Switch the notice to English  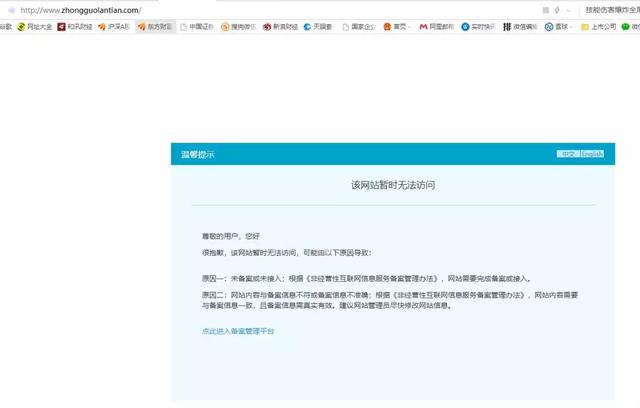click(x=592, y=154)
